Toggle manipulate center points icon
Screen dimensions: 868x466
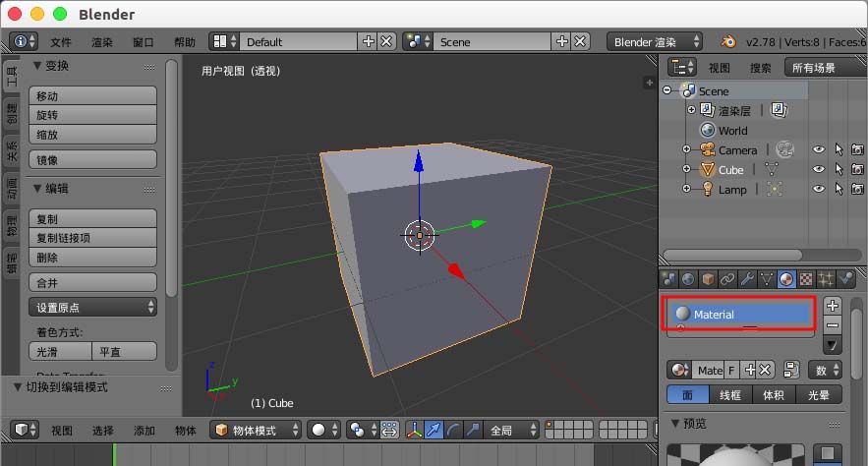389,430
